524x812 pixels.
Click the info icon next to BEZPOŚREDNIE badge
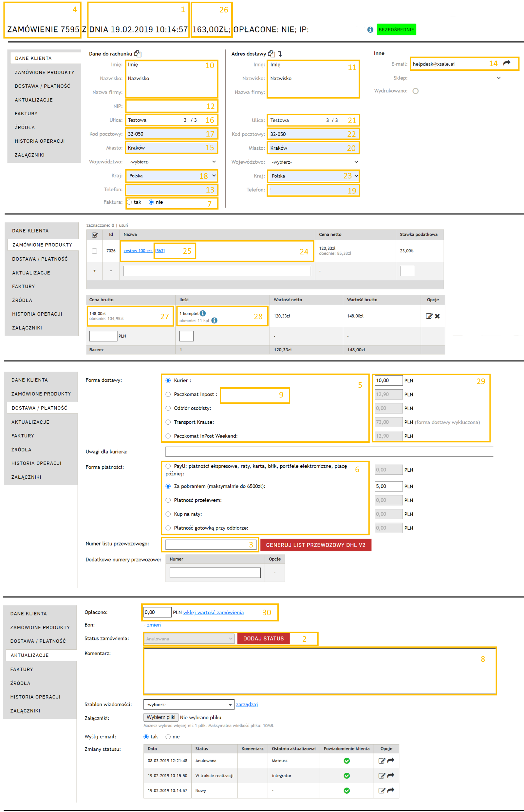pos(370,29)
